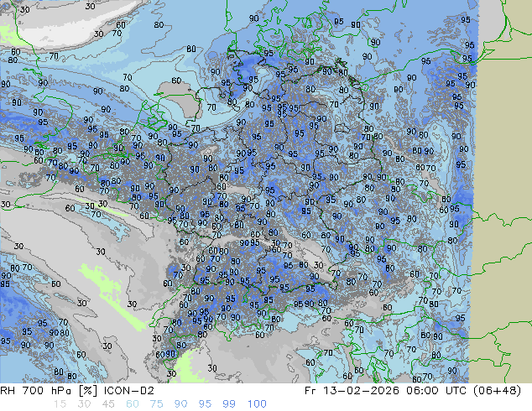Click the time '06:00 UTC'
Image resolution: width=532 pixels, height=411 pixels.
click(x=436, y=391)
